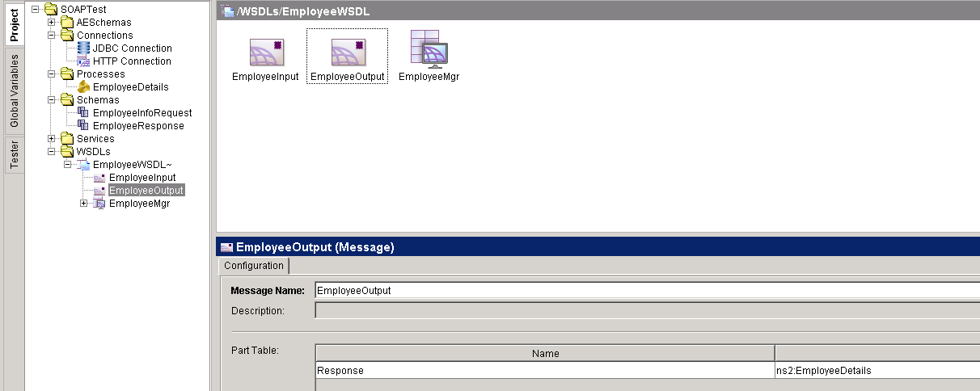Select the Response cell in Part Table

(x=545, y=371)
